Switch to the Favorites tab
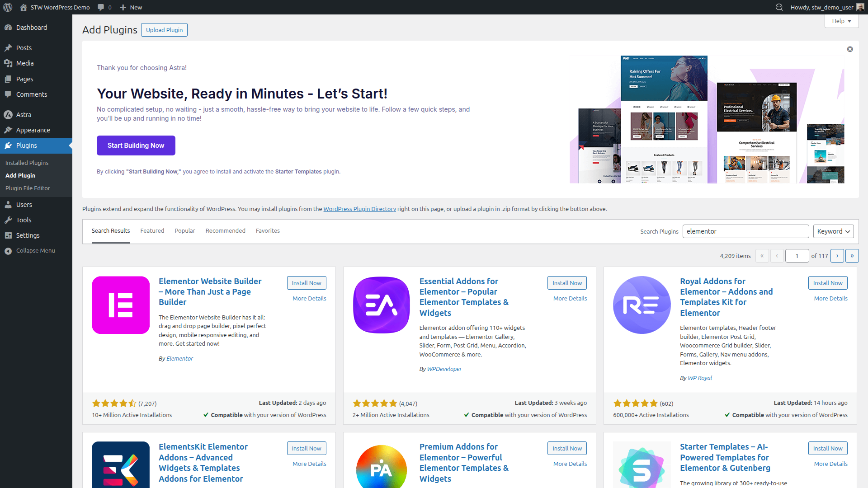 coord(268,231)
